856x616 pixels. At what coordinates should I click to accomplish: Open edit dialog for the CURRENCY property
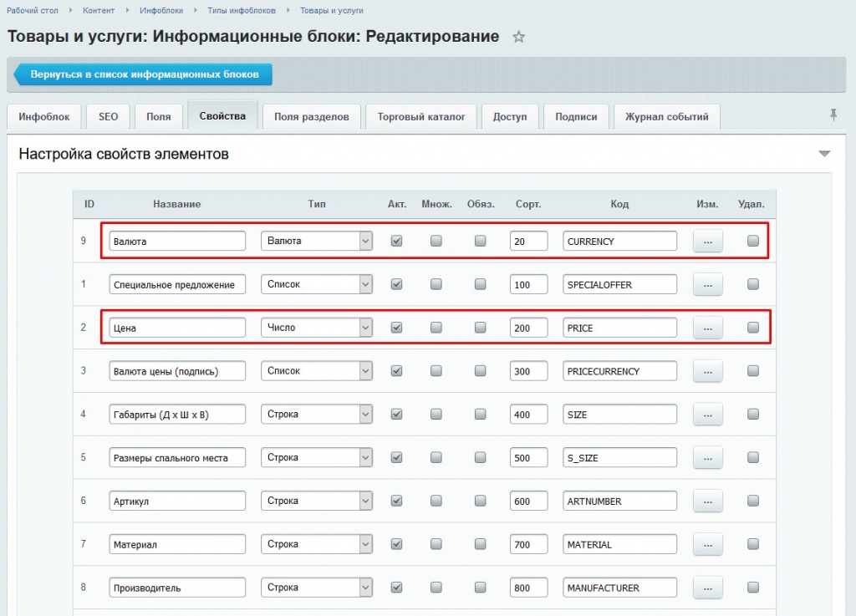707,242
